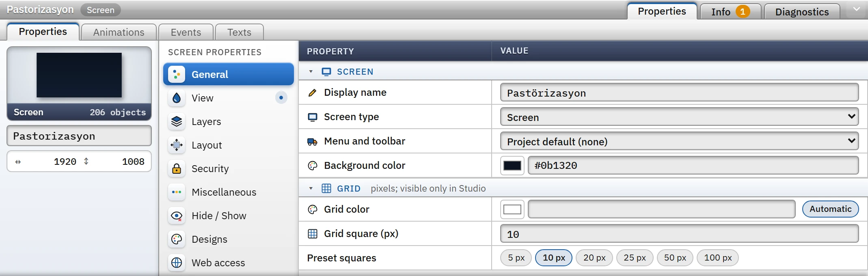The height and width of the screenshot is (276, 868).
Task: Edit the background color hex field #0b1320
Action: [x=693, y=166]
